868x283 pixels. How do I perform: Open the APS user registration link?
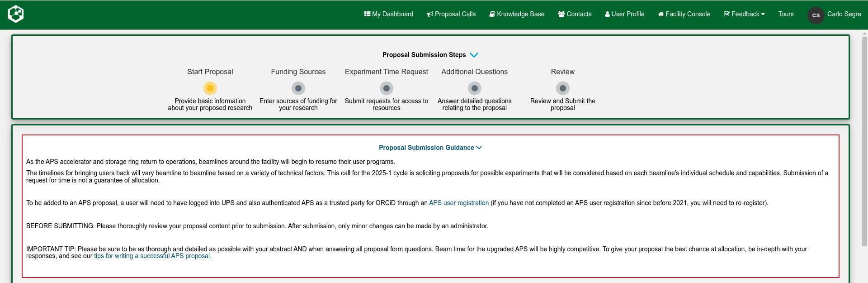pyautogui.click(x=459, y=203)
